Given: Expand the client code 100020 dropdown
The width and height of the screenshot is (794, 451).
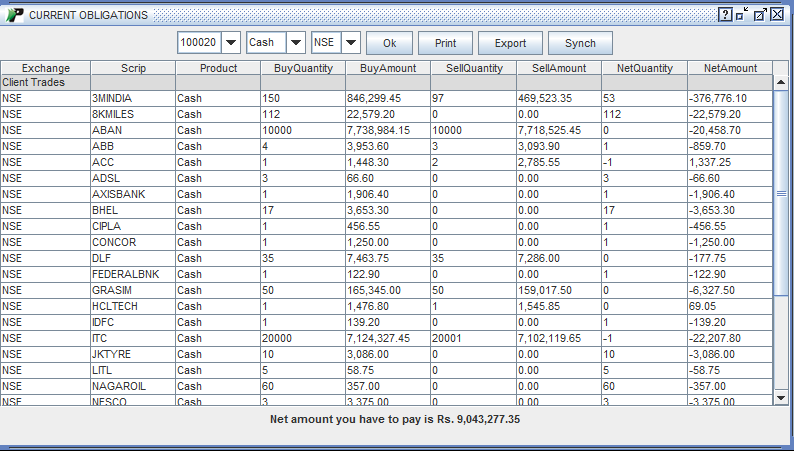Looking at the screenshot, I should [x=231, y=43].
